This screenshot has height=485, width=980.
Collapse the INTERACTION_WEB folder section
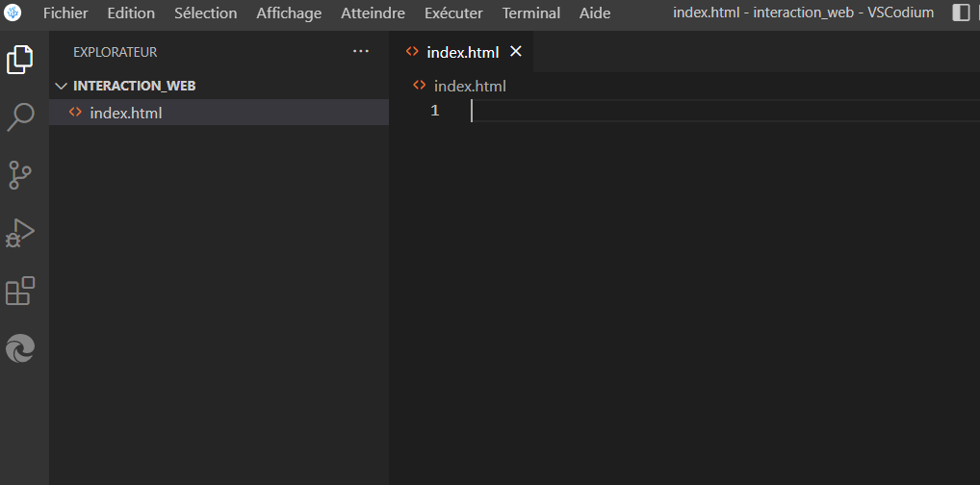(63, 86)
